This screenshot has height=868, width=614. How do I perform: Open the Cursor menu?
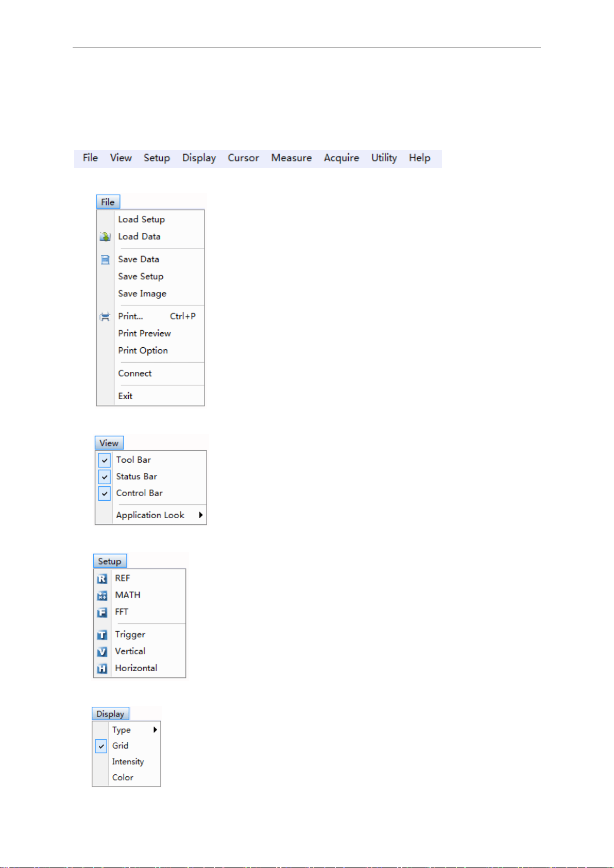(x=243, y=158)
